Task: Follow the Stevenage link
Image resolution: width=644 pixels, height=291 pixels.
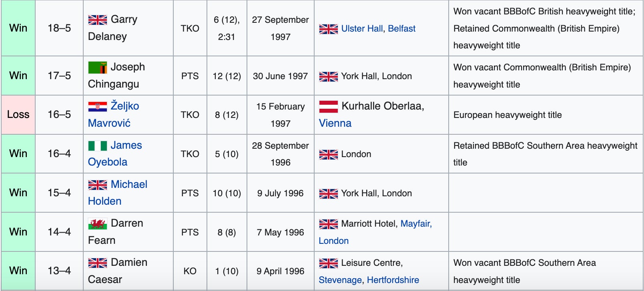Action: (340, 280)
